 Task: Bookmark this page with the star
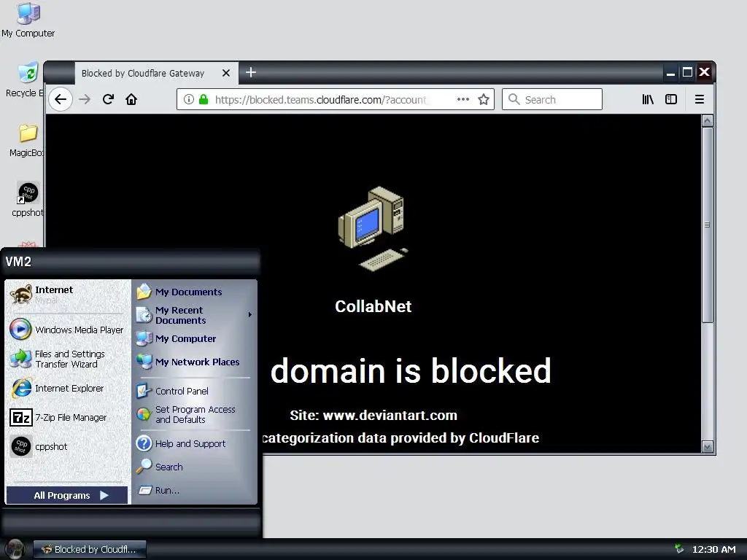(484, 99)
